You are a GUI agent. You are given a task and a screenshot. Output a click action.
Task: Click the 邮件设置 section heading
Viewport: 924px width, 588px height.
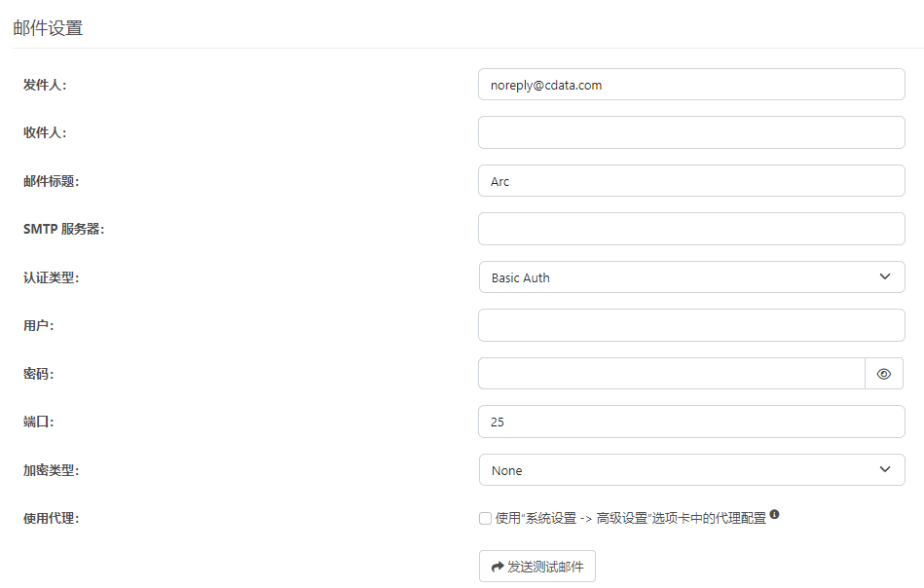(48, 28)
